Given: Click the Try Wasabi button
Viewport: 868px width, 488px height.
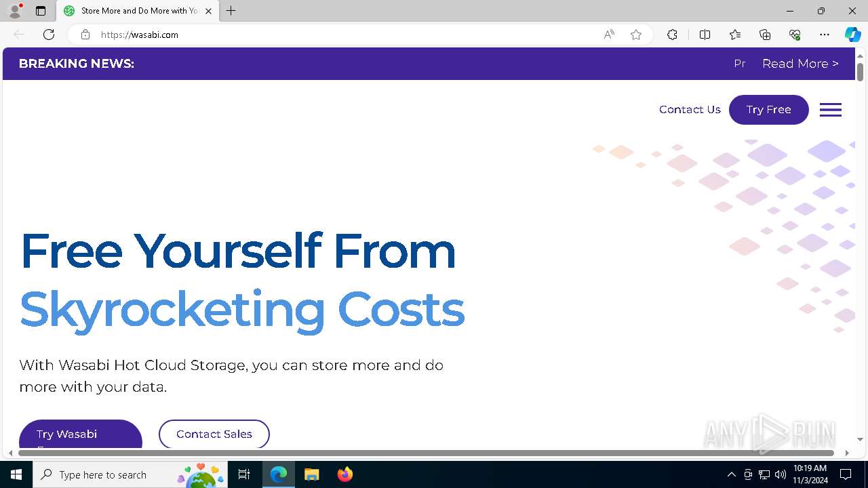Looking at the screenshot, I should point(81,434).
